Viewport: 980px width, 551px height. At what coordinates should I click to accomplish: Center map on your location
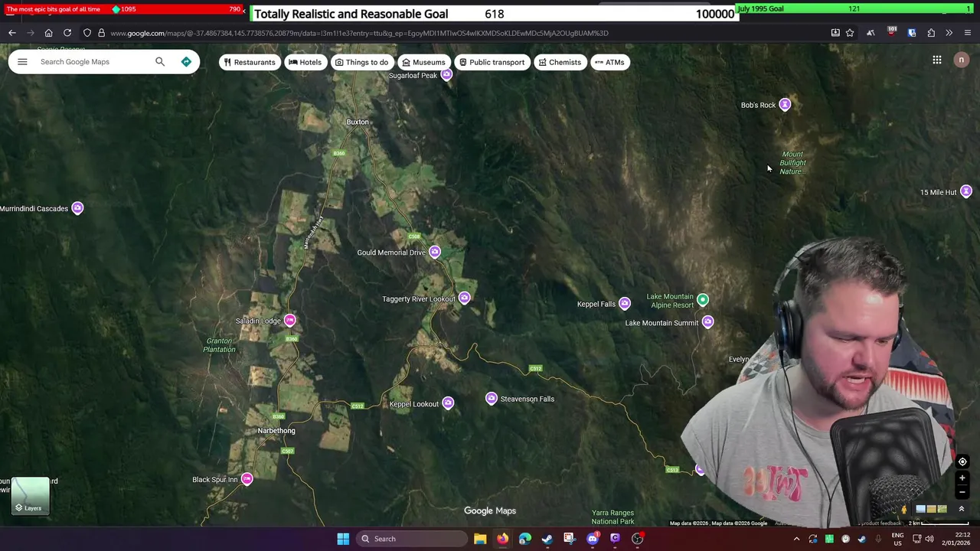click(x=962, y=461)
